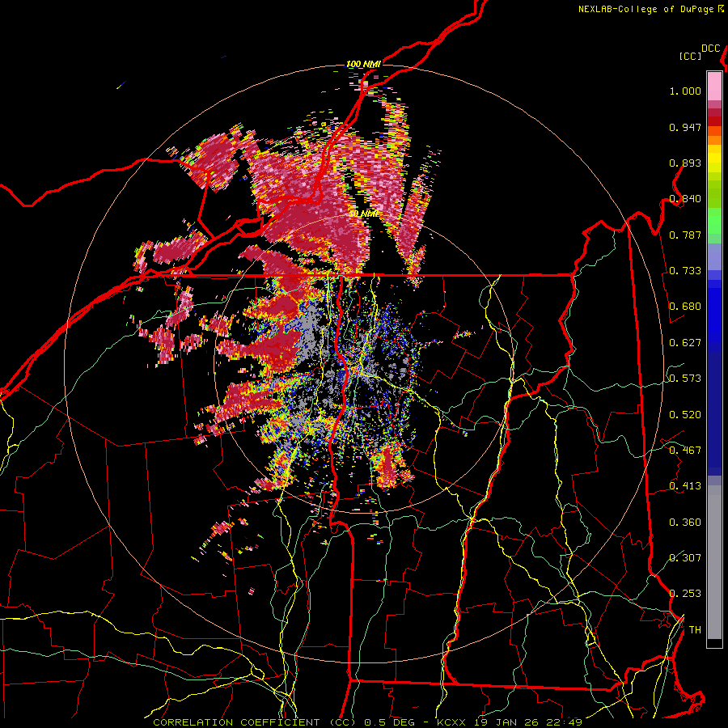The height and width of the screenshot is (728, 728).
Task: Click the 50 NMI range ring label
Action: (x=363, y=214)
